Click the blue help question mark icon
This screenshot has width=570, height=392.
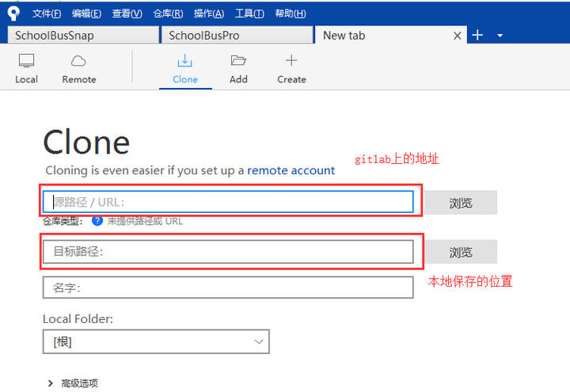pos(97,221)
